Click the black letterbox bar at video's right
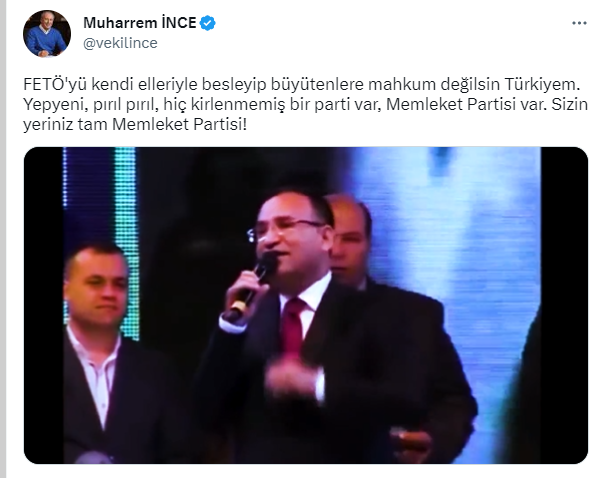The image size is (603, 478). click(x=564, y=305)
